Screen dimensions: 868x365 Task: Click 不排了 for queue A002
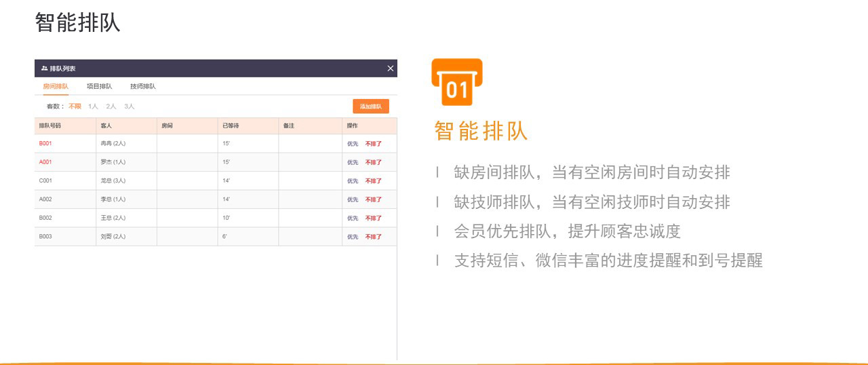click(x=374, y=199)
